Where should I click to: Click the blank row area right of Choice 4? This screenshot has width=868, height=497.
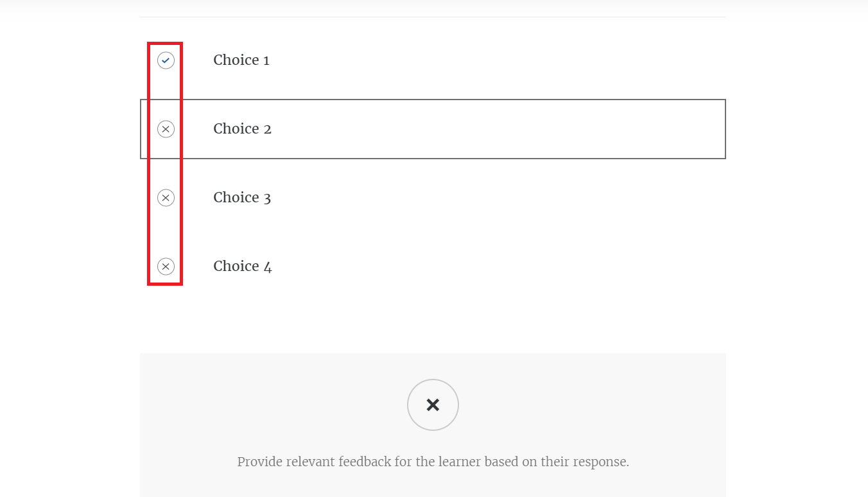tap(501, 266)
